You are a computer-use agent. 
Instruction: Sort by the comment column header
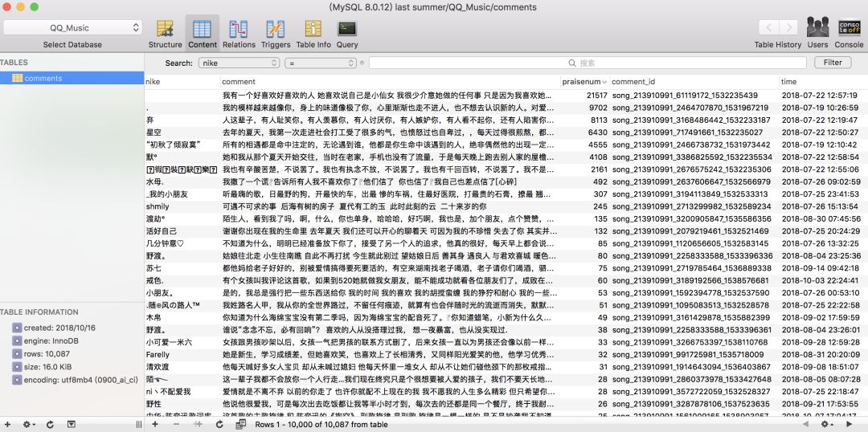pos(391,81)
